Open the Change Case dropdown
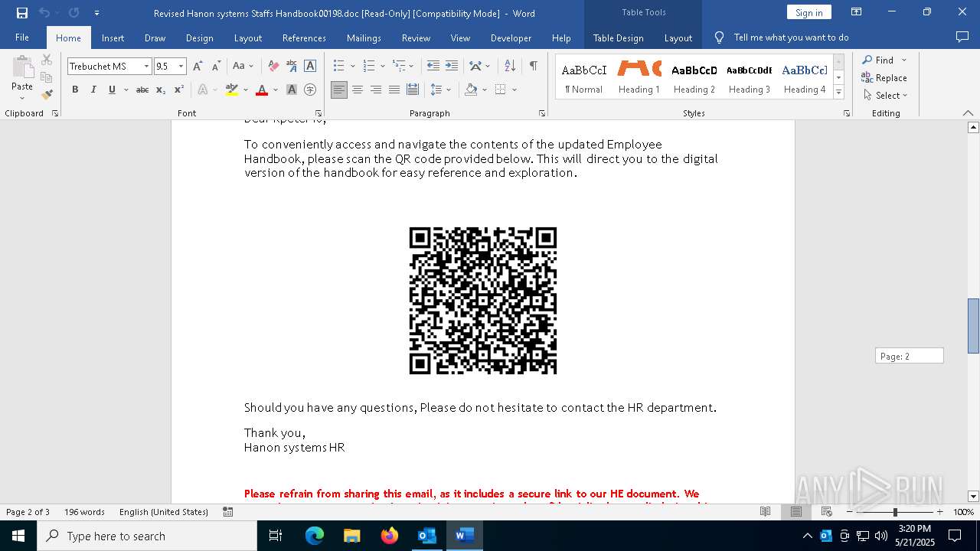The width and height of the screenshot is (980, 551). pyautogui.click(x=243, y=67)
